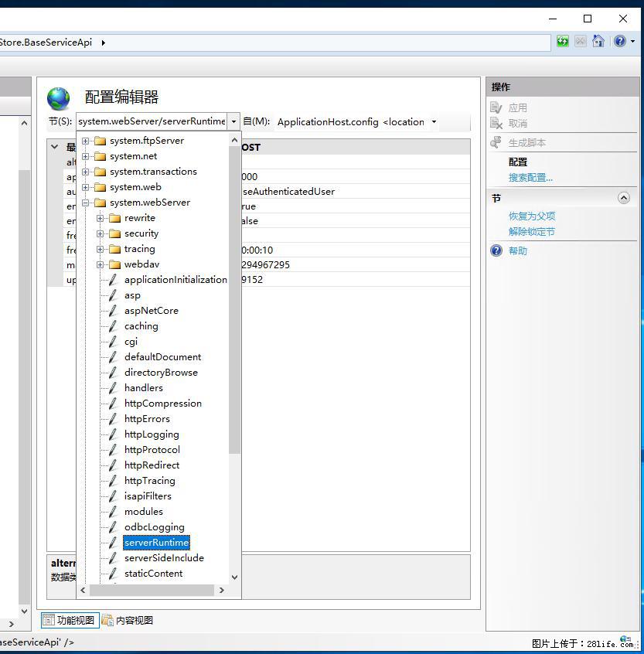Click the 搜索配置 link

[530, 178]
